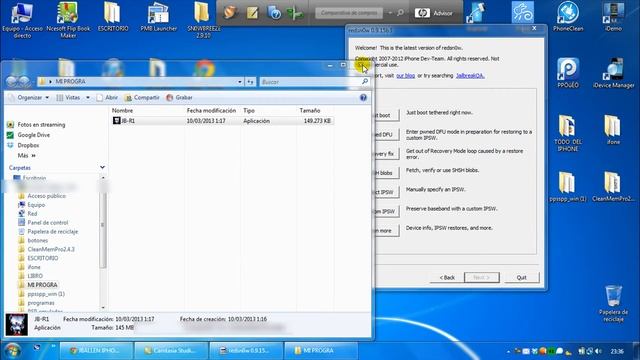Viewport: 640px width, 360px height.
Task: Click Back button in redsn0w
Action: pos(447,277)
